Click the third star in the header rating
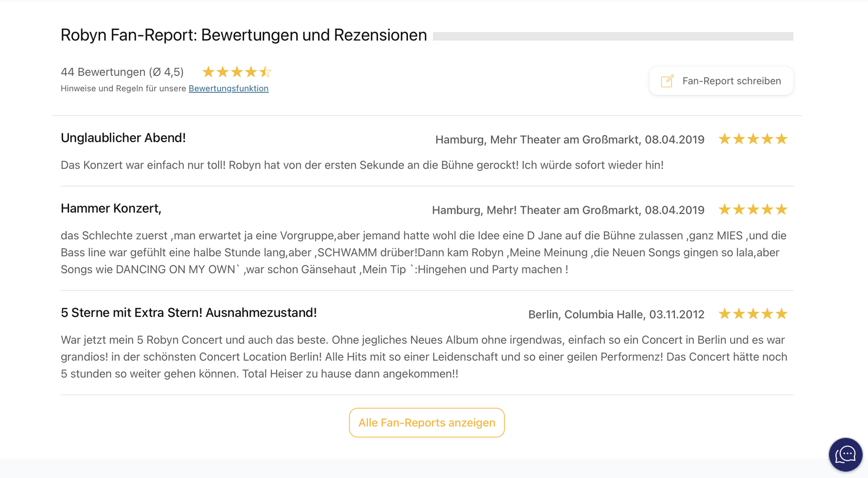The image size is (868, 478). click(x=237, y=71)
